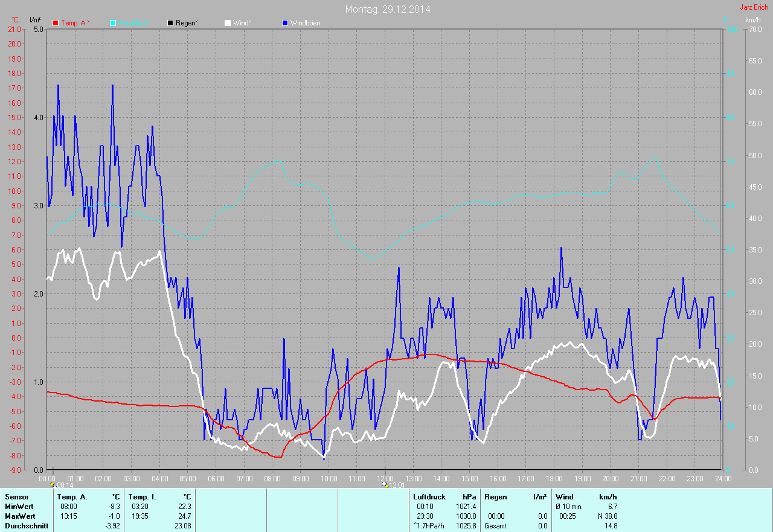
Task: Click the km/h axis unit label
Action: [x=752, y=20]
